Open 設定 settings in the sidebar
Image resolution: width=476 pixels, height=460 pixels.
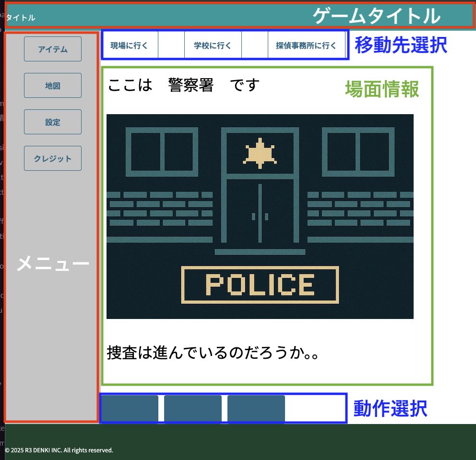click(53, 122)
